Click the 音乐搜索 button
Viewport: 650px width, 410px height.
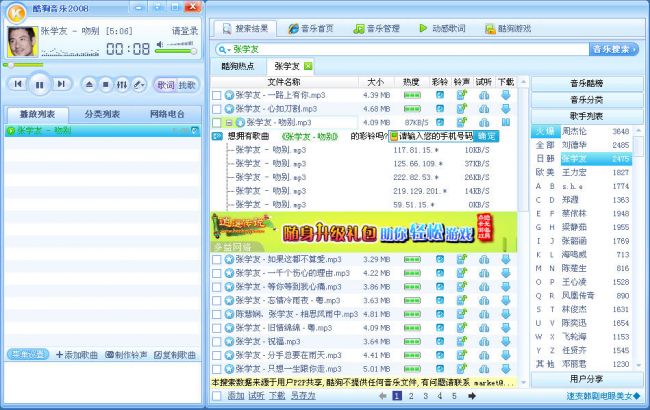point(614,49)
